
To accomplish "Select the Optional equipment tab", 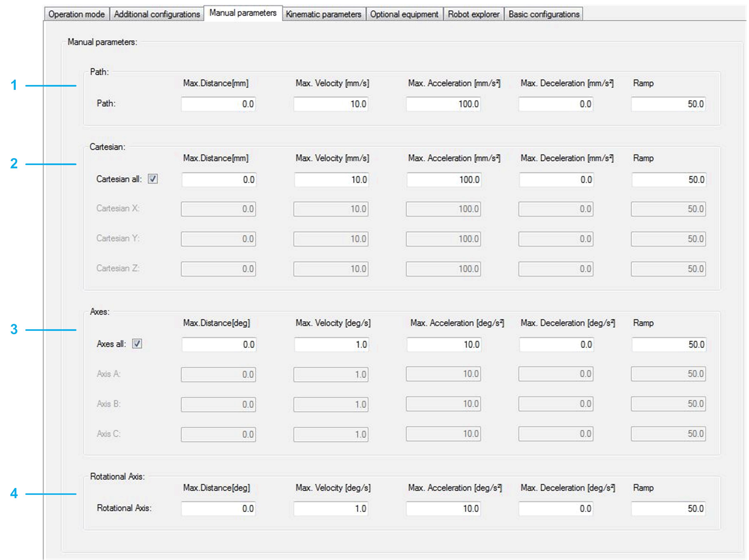I will click(x=404, y=14).
